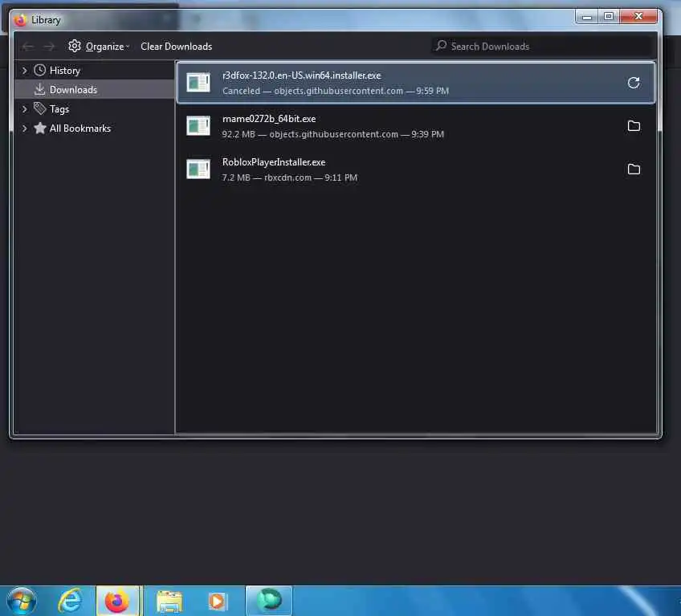
Task: Click the Tags label icon
Action: pos(39,108)
